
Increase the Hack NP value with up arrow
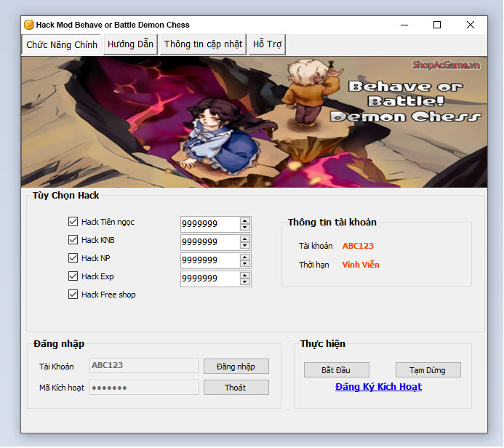coord(245,257)
